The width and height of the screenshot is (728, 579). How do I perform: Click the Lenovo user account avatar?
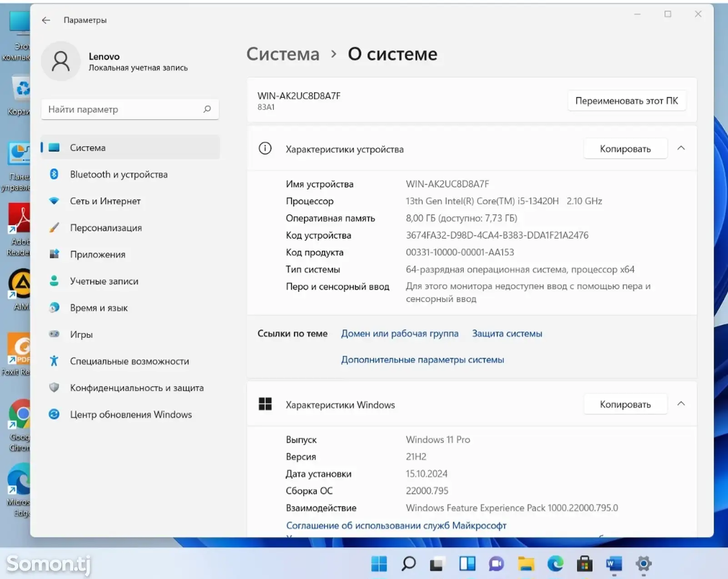click(60, 61)
